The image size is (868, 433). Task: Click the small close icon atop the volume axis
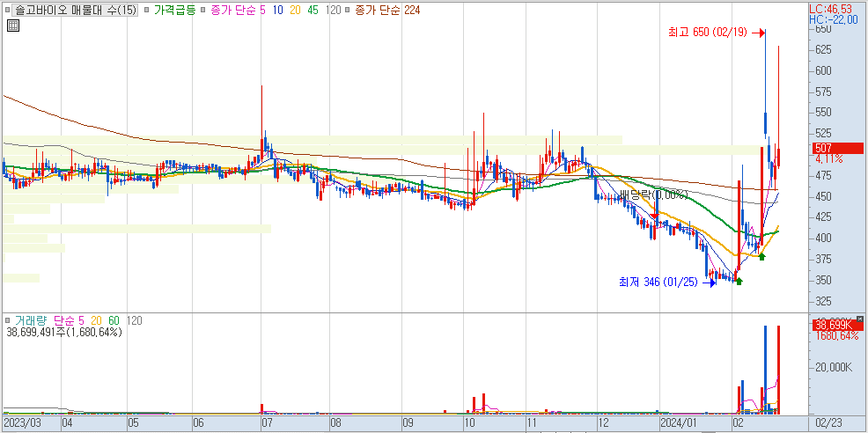click(x=859, y=319)
